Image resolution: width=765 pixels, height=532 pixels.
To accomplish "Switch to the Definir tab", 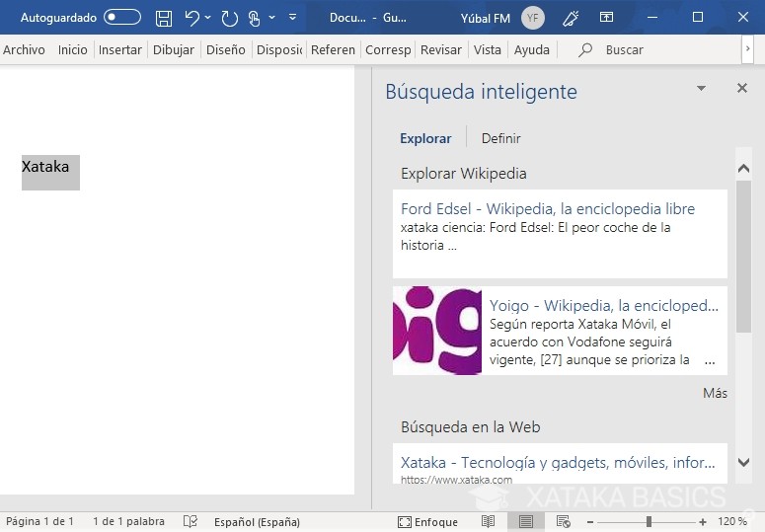I will point(500,139).
